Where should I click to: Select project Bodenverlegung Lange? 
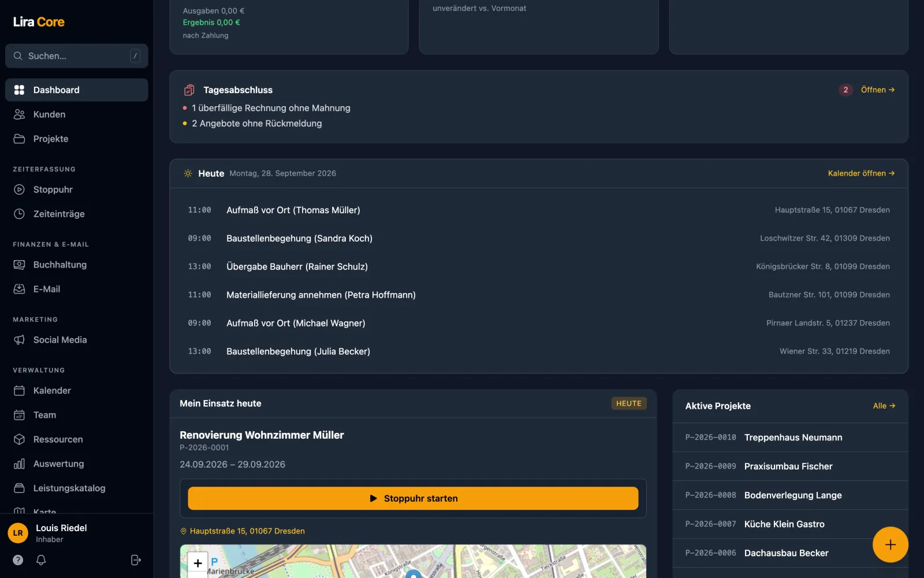click(x=790, y=495)
